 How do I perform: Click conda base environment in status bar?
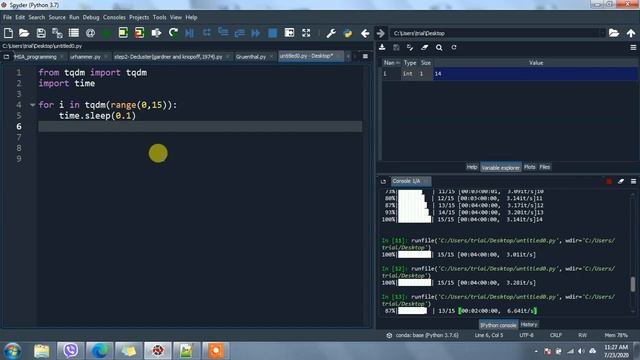pyautogui.click(x=423, y=335)
